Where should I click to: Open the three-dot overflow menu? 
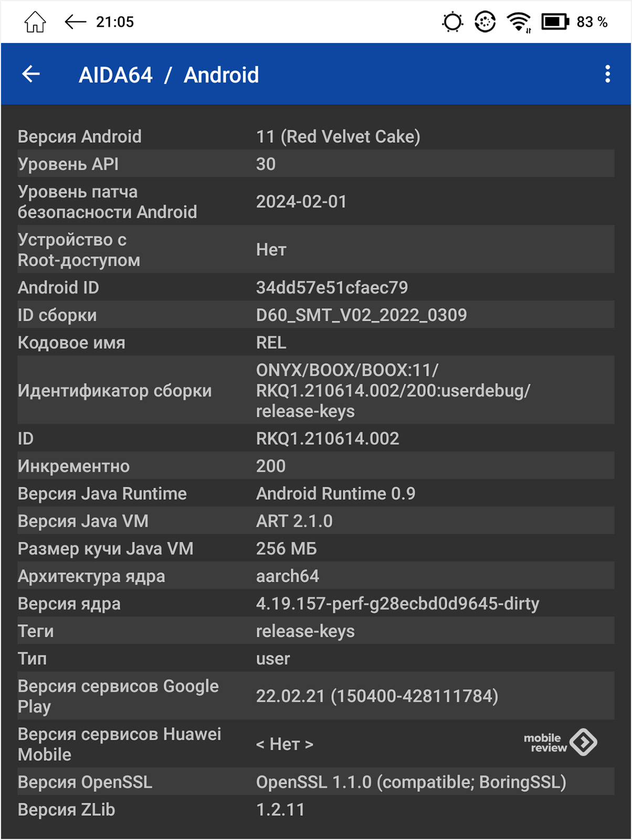[607, 74]
